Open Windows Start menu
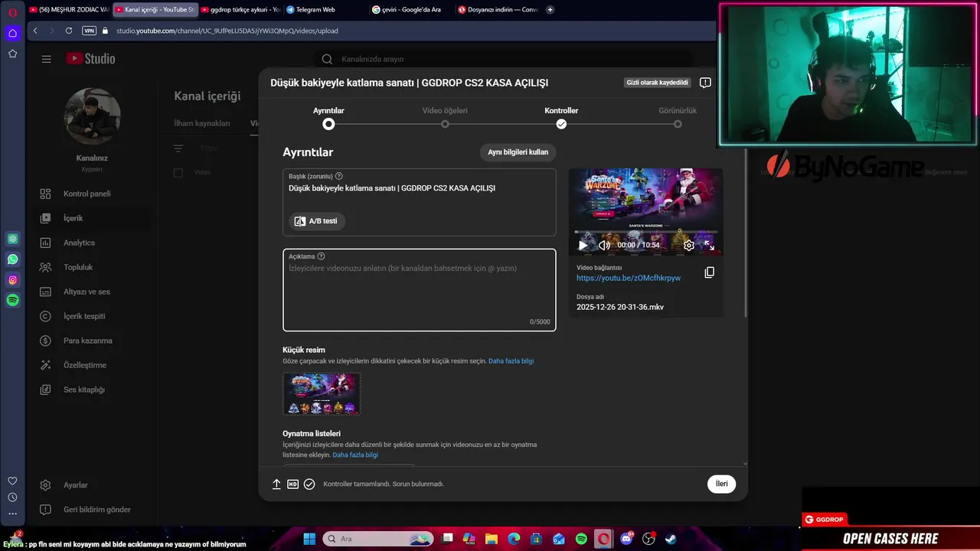 [309, 539]
